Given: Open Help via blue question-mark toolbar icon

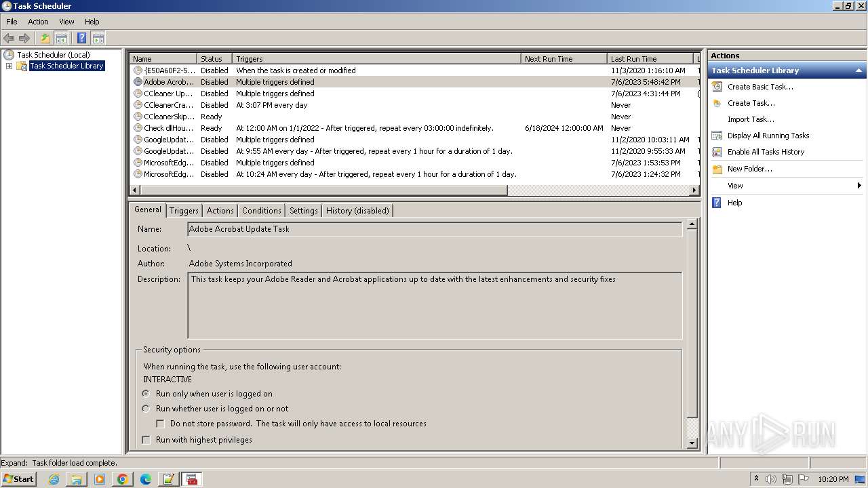Looking at the screenshot, I should pos(82,38).
